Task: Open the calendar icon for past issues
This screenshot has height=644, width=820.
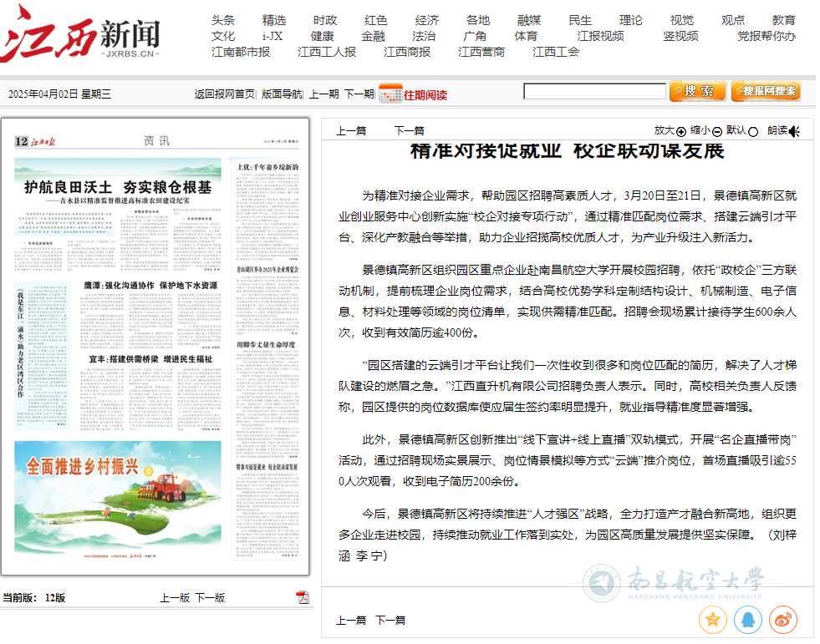Action: 390,94
